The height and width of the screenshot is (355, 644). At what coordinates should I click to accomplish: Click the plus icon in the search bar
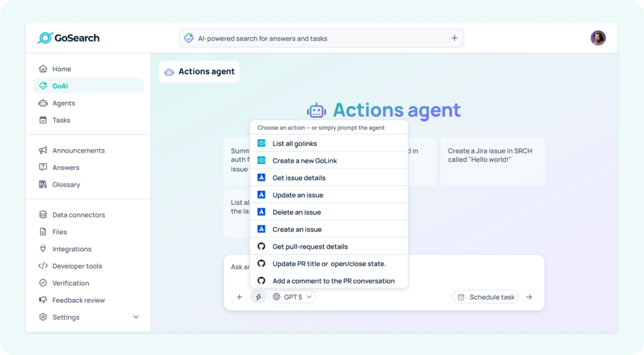pos(454,38)
